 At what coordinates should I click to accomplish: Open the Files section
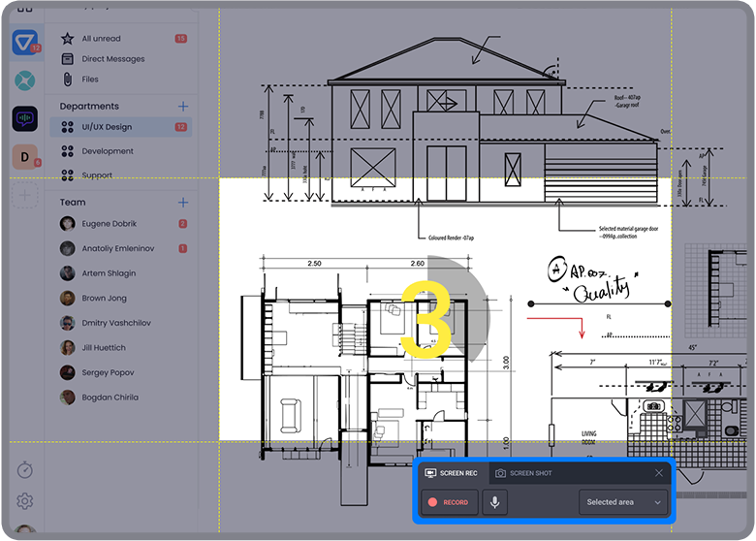click(x=90, y=80)
